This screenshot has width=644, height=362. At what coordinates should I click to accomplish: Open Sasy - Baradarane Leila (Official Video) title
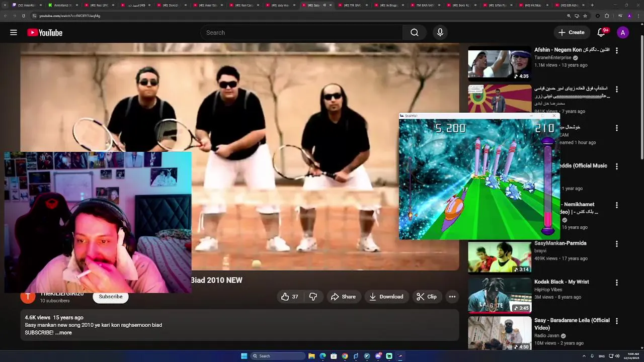[x=572, y=324]
